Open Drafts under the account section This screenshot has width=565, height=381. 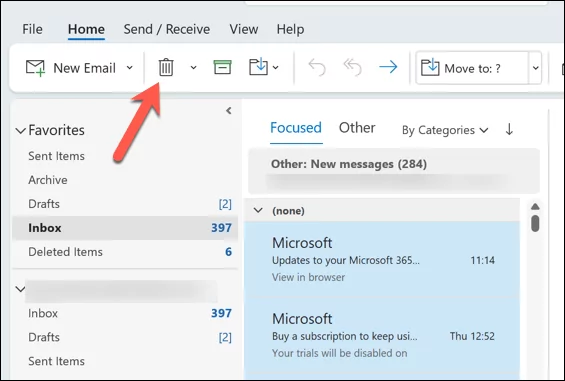coord(44,337)
